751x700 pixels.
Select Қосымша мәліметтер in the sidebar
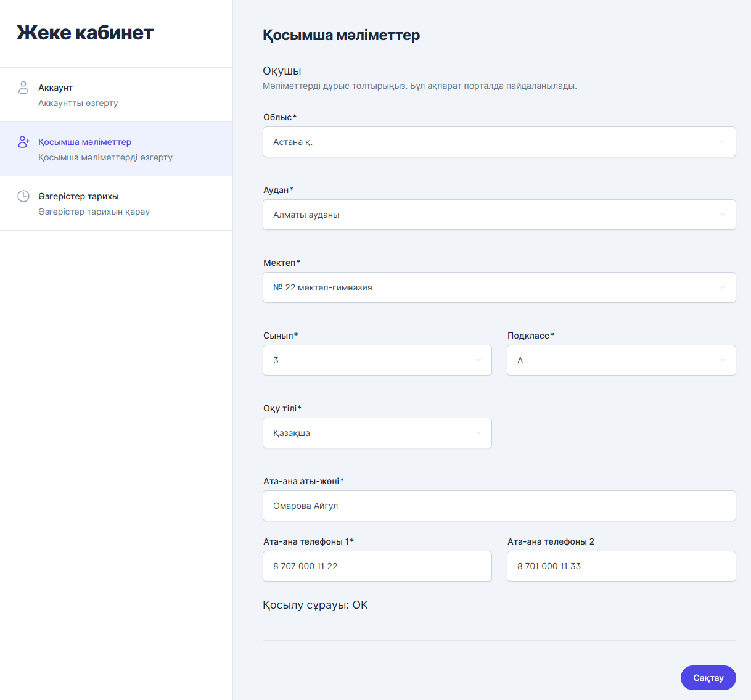click(84, 142)
